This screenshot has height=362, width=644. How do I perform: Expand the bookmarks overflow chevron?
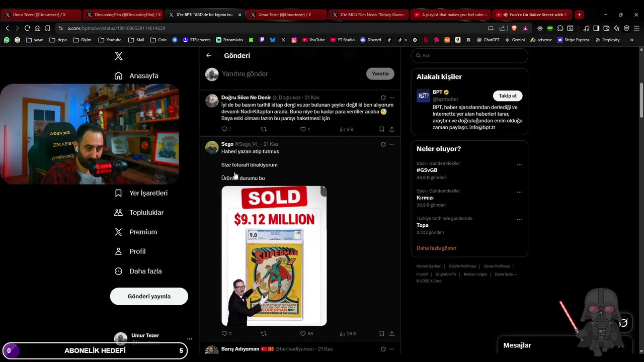tap(631, 40)
